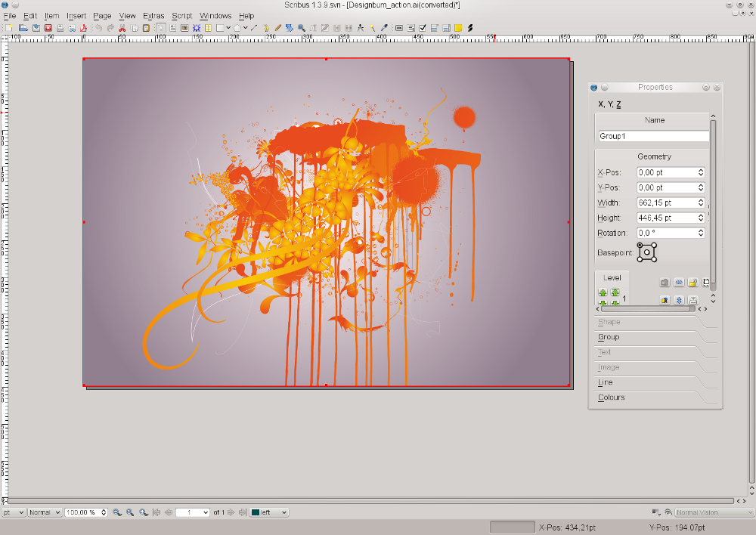Select the Insert Table tool
The width and height of the screenshot is (756, 535).
(207, 28)
